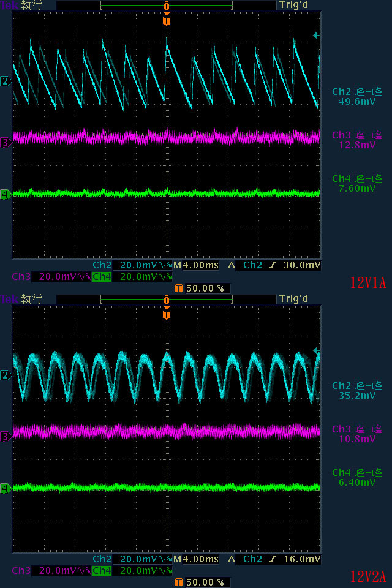Screen dimensions: 392x588
Task: Click the Ch4 ground marker in the 12V1A capture
Action: pyautogui.click(x=6, y=194)
